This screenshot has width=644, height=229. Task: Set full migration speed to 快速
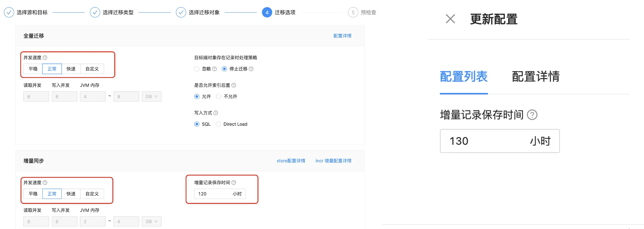point(71,69)
